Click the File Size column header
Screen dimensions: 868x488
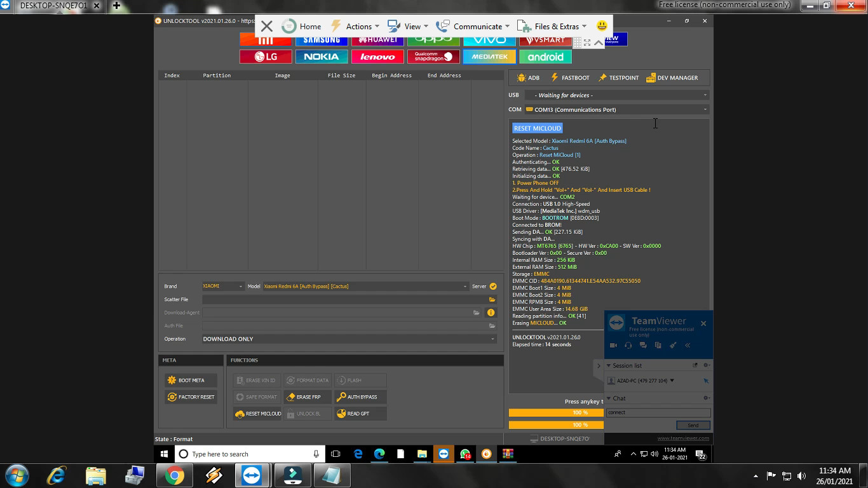[341, 75]
